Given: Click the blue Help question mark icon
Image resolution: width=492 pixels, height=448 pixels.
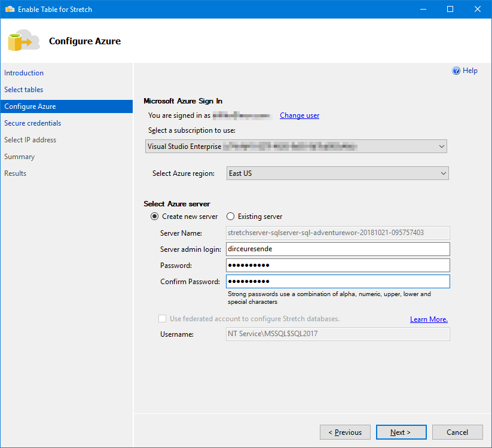Looking at the screenshot, I should pyautogui.click(x=456, y=71).
